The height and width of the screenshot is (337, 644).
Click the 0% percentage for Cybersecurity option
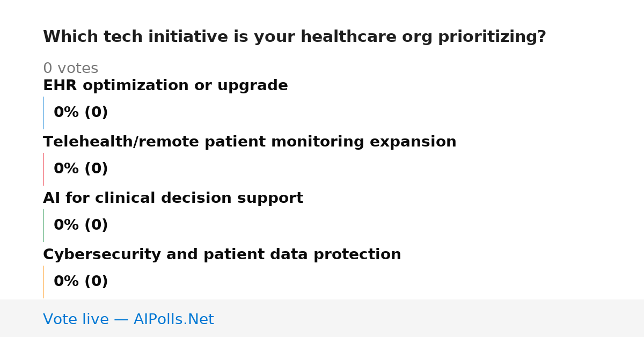coord(67,282)
